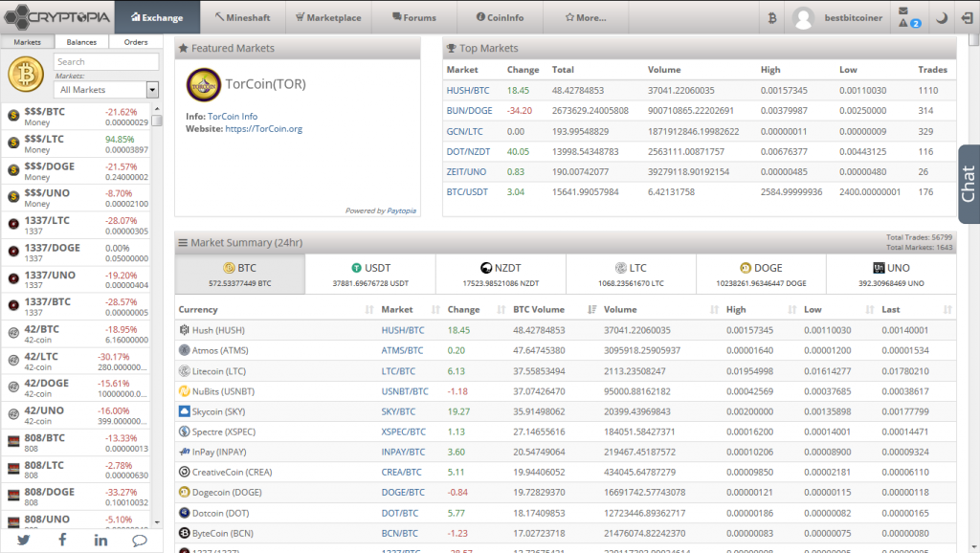
Task: Select $$$/BTC in sidebar market list
Action: 76,116
